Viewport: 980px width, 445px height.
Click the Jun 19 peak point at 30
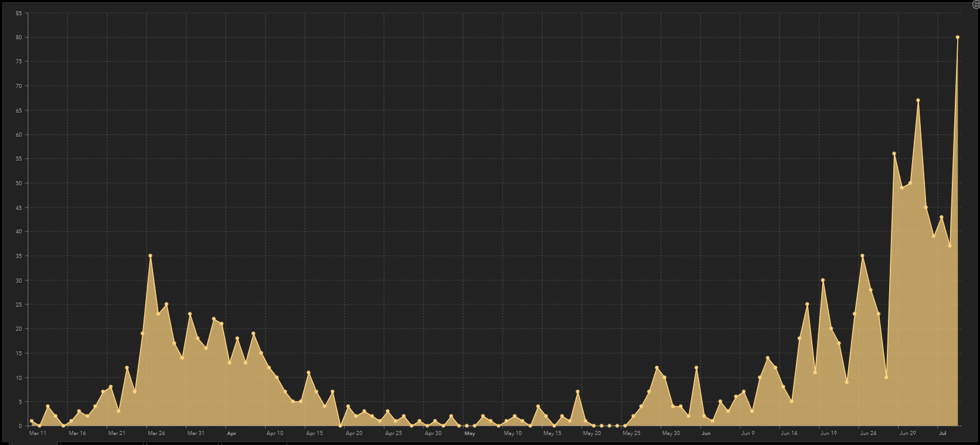(x=823, y=280)
